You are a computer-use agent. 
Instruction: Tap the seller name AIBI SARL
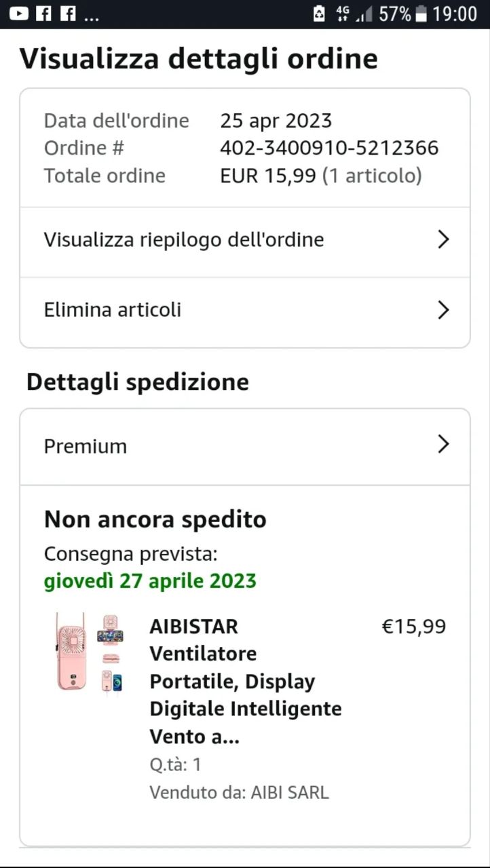(x=290, y=792)
